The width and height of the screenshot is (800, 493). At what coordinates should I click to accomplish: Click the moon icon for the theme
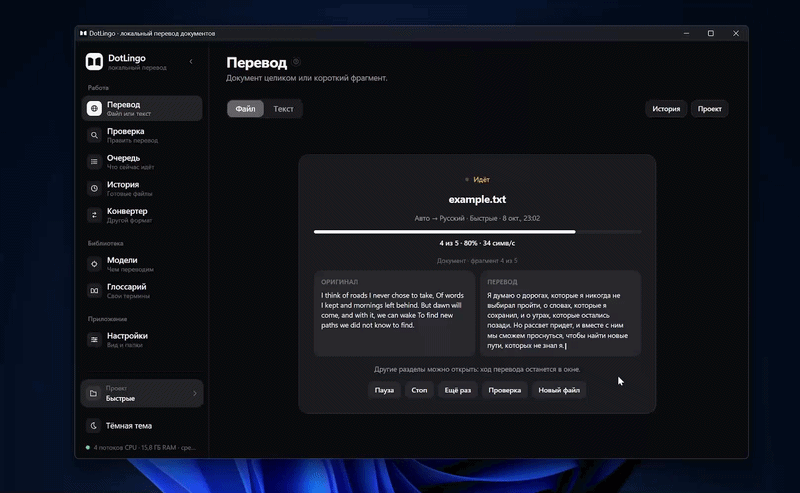click(93, 426)
